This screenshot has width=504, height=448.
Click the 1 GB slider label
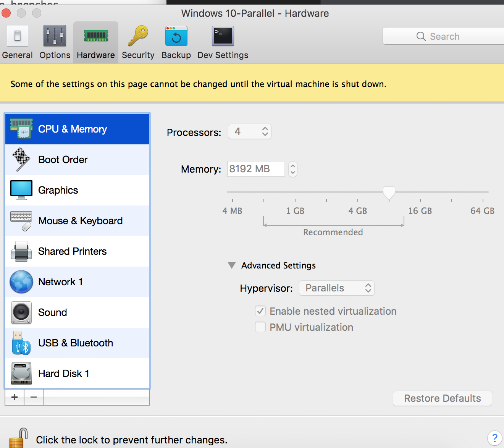(x=295, y=211)
